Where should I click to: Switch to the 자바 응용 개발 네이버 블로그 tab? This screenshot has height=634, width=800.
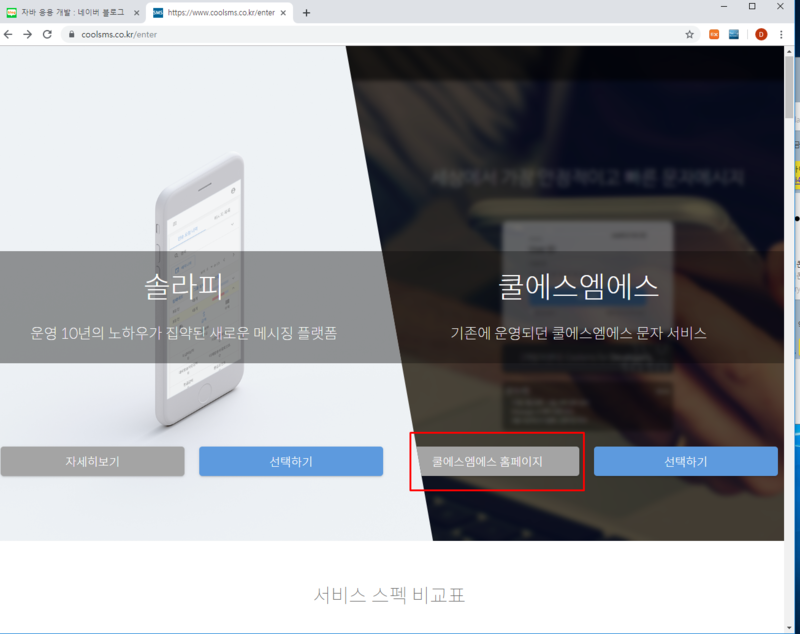[x=73, y=13]
